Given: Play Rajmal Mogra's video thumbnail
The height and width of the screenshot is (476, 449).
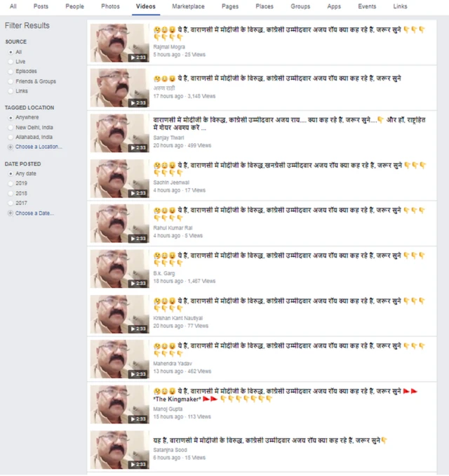Looking at the screenshot, I should (x=120, y=43).
